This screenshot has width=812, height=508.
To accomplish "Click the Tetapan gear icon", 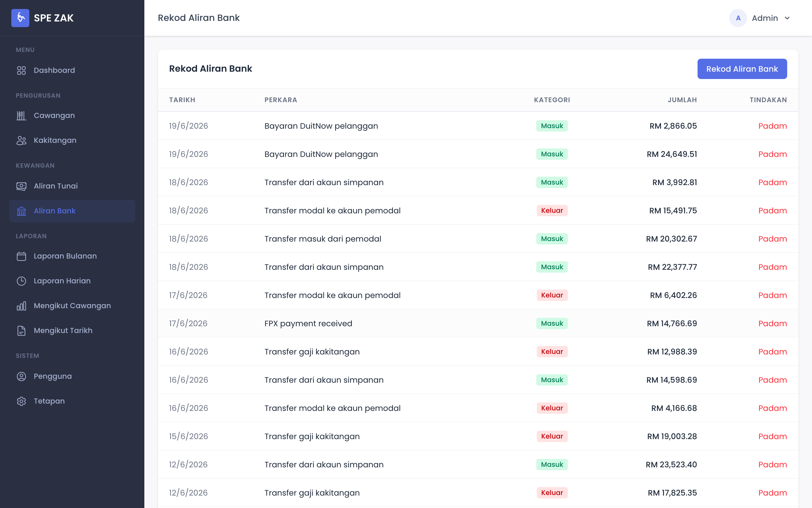I will click(21, 401).
